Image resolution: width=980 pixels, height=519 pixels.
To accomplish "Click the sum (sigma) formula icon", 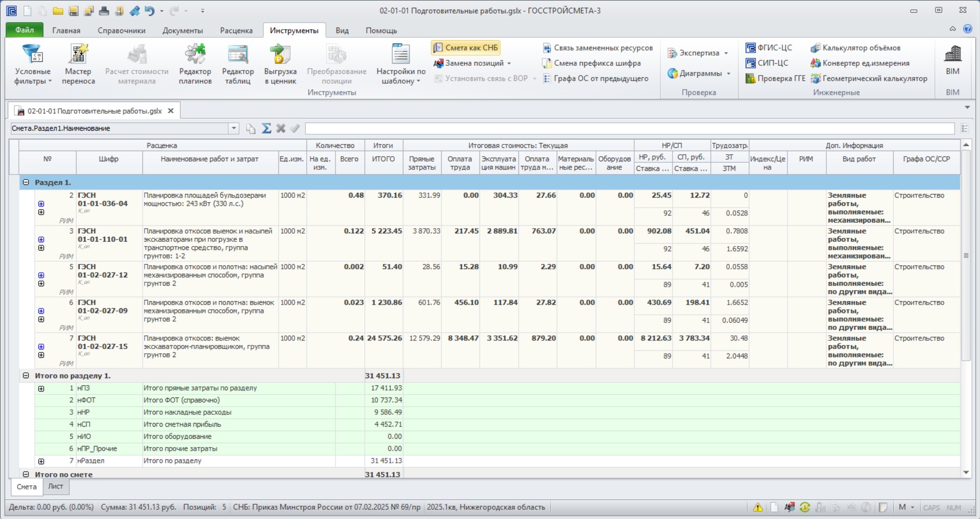I will 267,129.
